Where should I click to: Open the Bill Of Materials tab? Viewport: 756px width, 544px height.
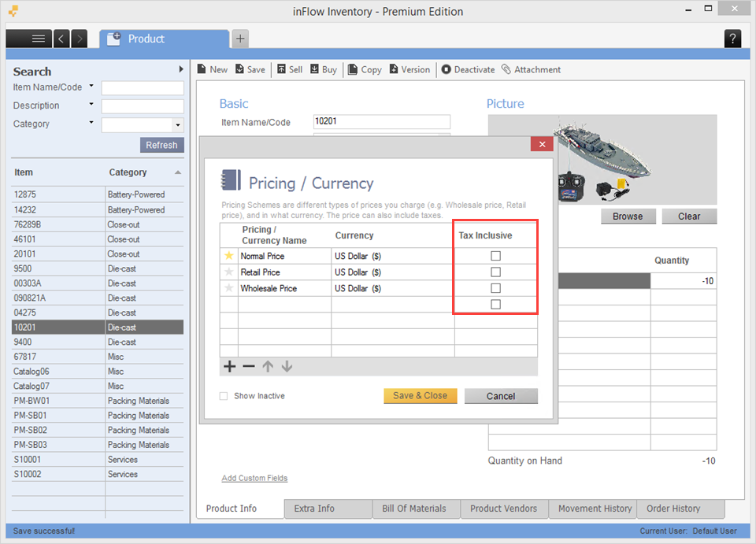[416, 509]
